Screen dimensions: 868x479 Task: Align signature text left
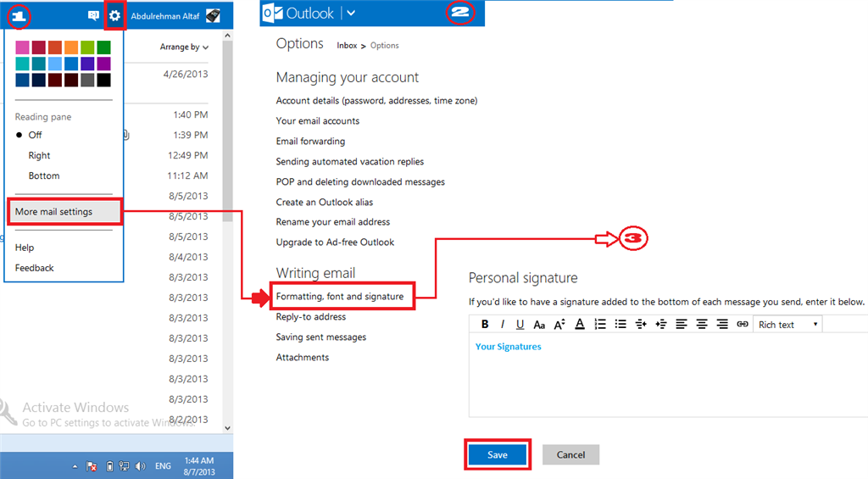click(682, 325)
